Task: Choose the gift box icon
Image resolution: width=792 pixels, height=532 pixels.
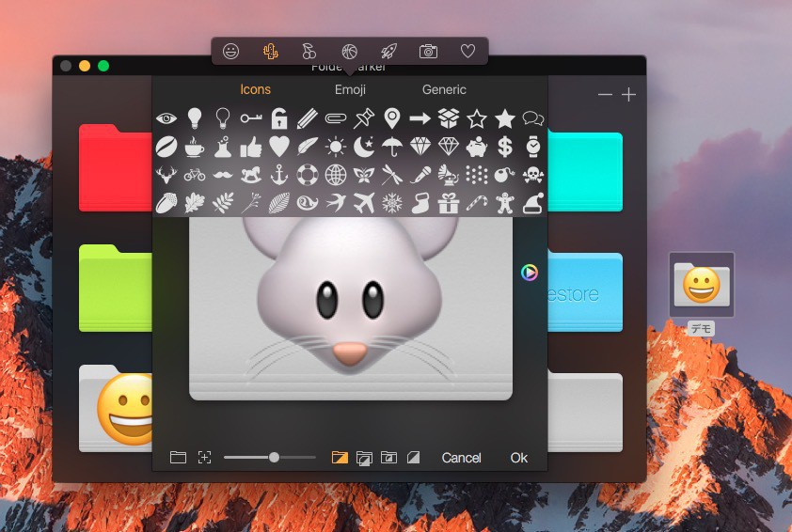Action: click(x=448, y=203)
